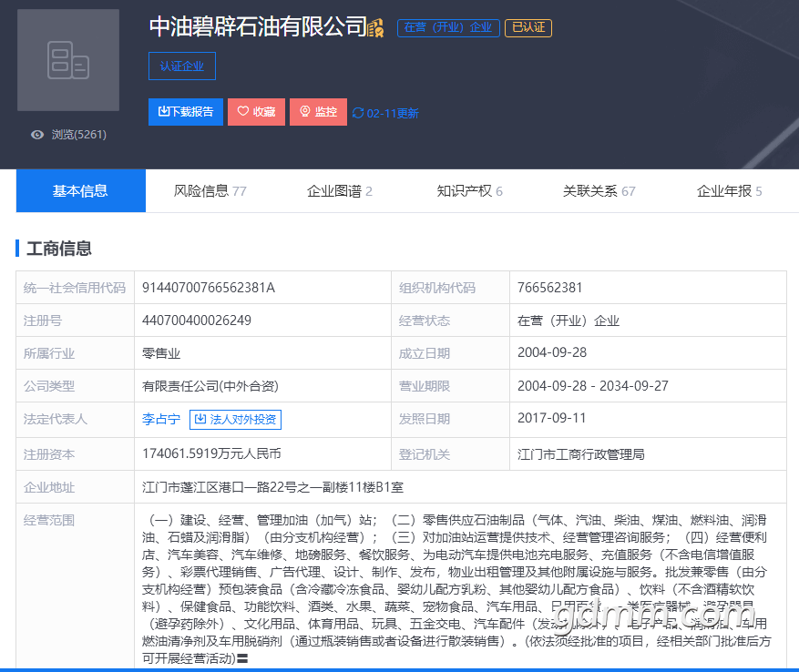Click the 已认证 badge
This screenshot has height=672, width=799.
click(528, 27)
